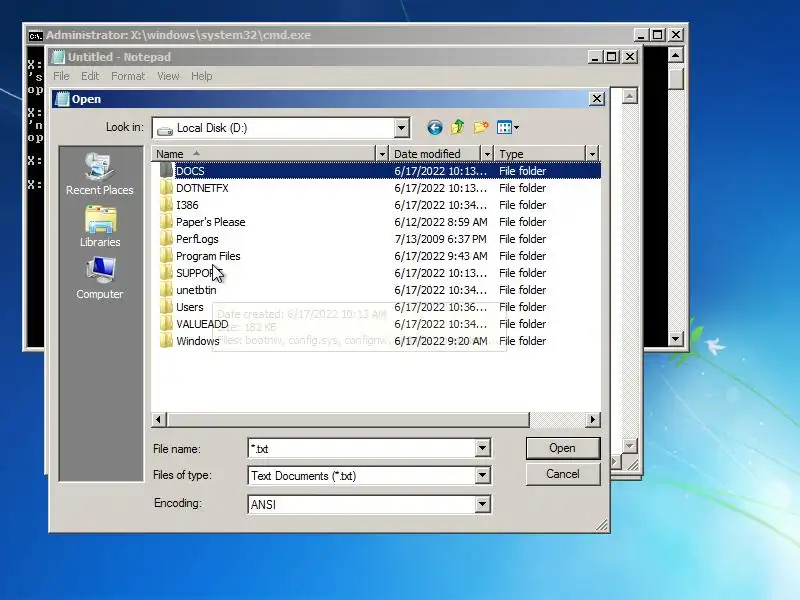Open Notepad's File menu
The width and height of the screenshot is (800, 600).
[x=61, y=76]
